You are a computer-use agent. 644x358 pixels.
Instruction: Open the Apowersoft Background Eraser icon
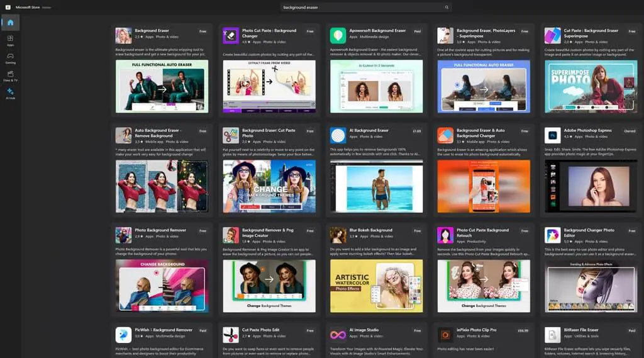[x=338, y=36]
